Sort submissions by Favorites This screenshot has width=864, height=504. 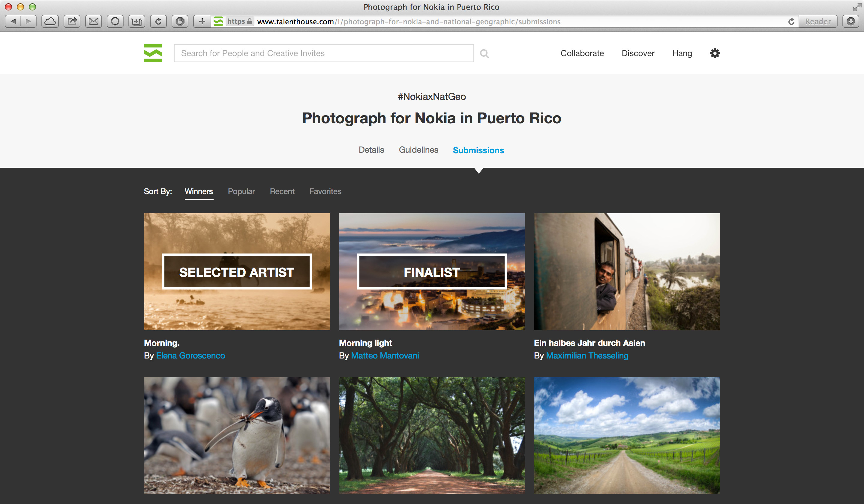[x=325, y=191]
